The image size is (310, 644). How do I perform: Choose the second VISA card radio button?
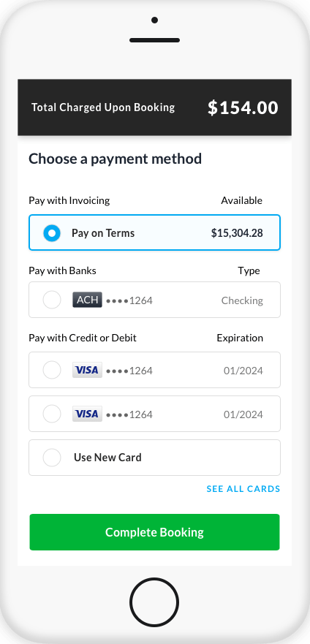(52, 414)
